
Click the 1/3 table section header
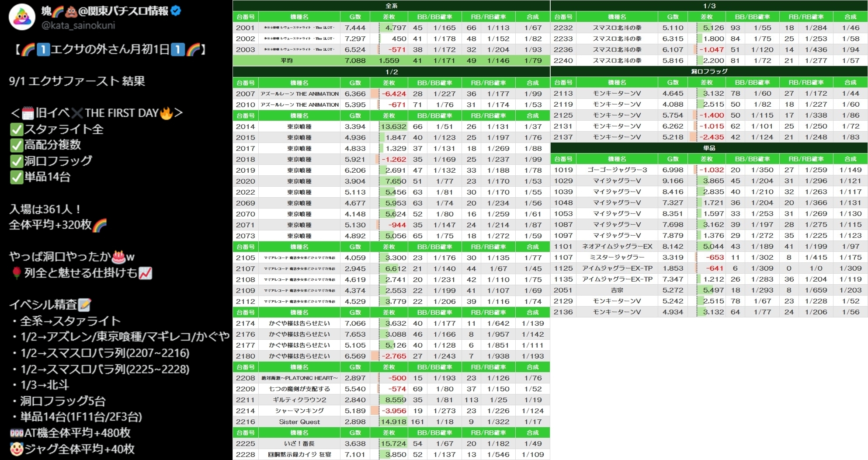click(x=709, y=6)
